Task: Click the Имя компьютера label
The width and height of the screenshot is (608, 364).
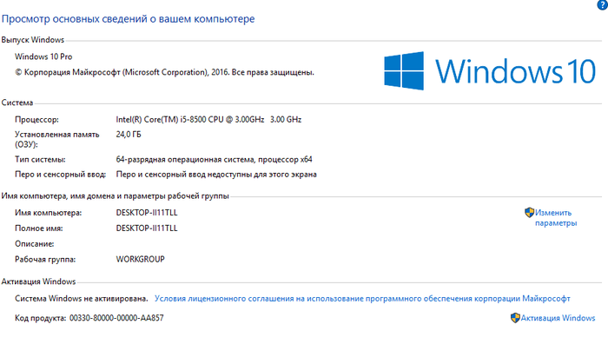Action: tap(49, 213)
